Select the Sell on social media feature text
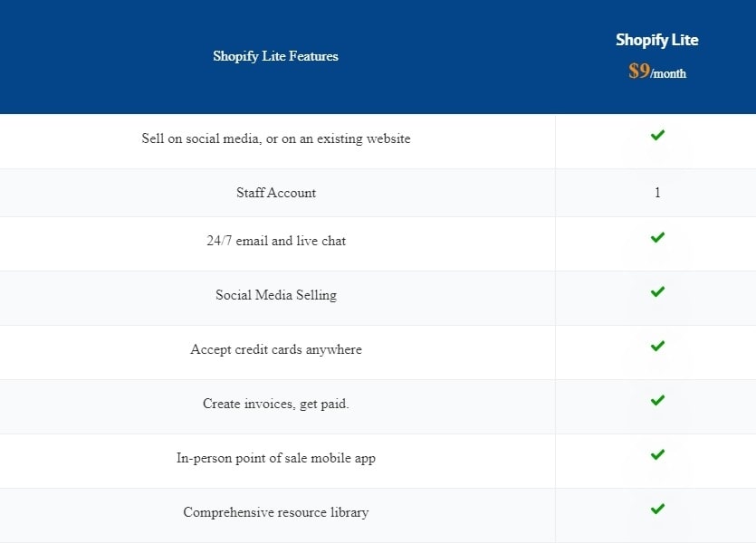 click(x=276, y=138)
